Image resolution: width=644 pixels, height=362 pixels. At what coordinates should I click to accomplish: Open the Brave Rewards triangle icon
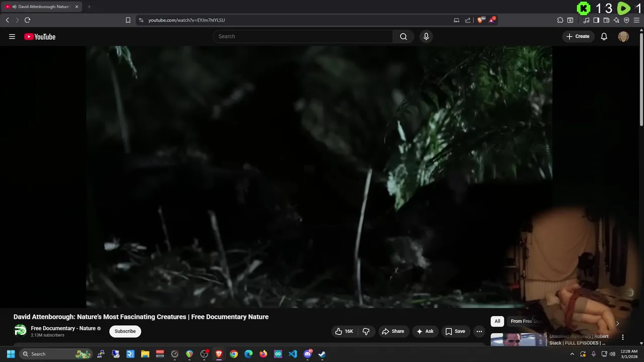pyautogui.click(x=492, y=20)
